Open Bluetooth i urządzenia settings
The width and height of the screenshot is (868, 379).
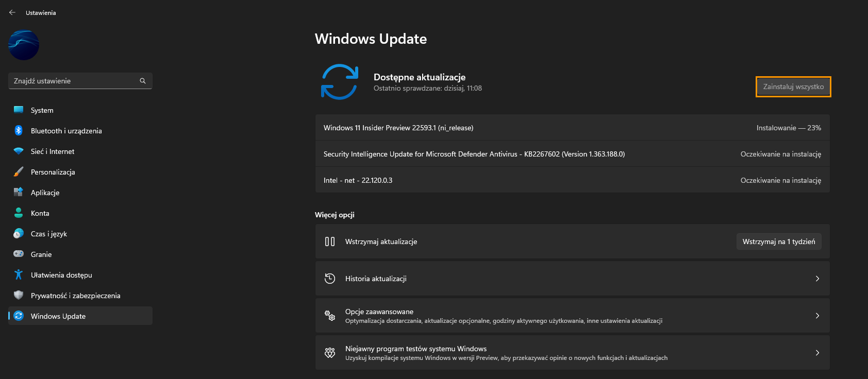pos(80,131)
